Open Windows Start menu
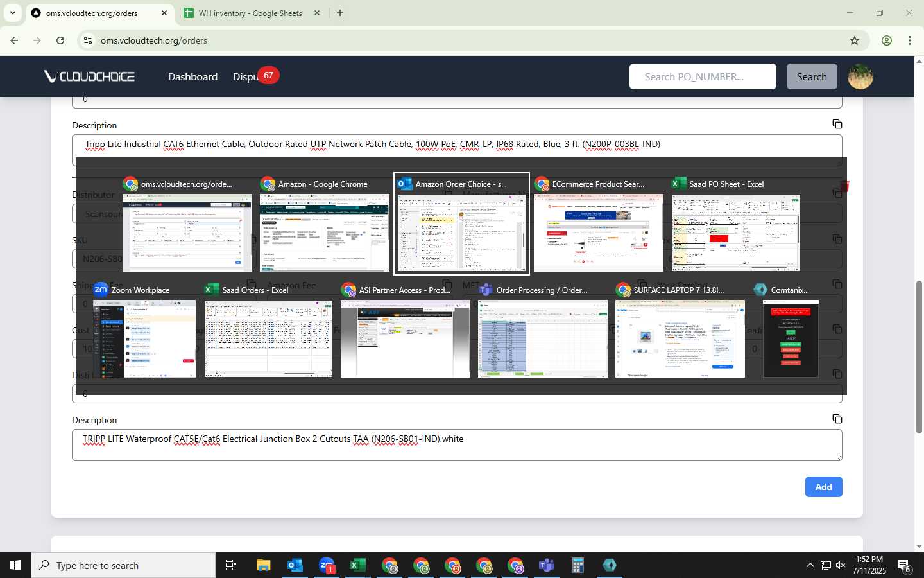 coord(15,565)
